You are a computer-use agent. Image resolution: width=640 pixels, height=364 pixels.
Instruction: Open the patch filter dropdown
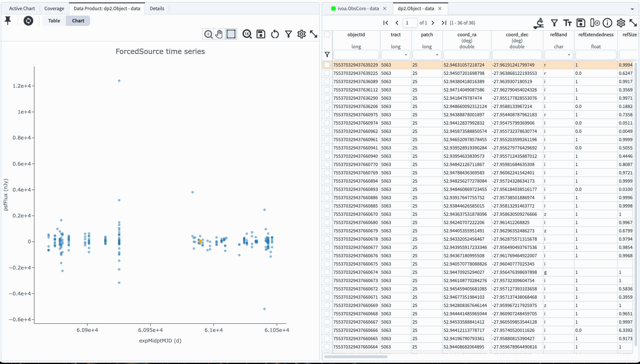437,55
